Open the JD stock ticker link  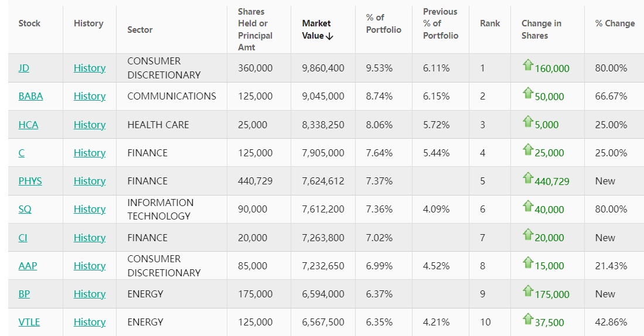tap(23, 68)
